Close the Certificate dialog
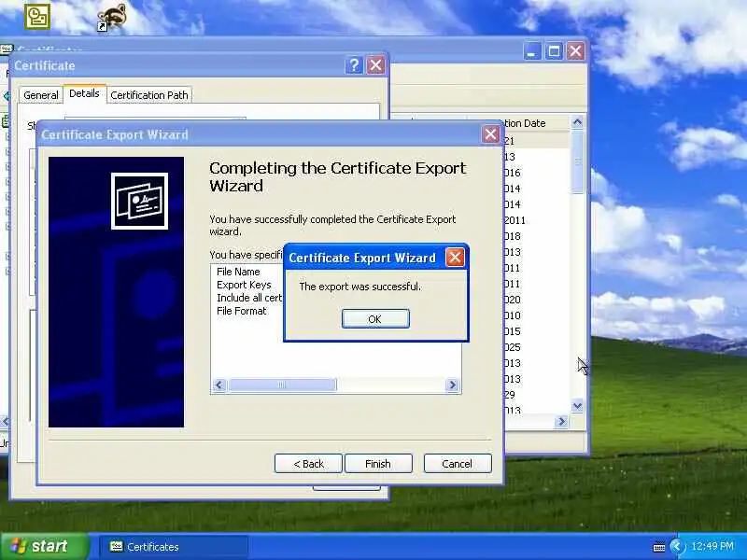 (x=376, y=65)
